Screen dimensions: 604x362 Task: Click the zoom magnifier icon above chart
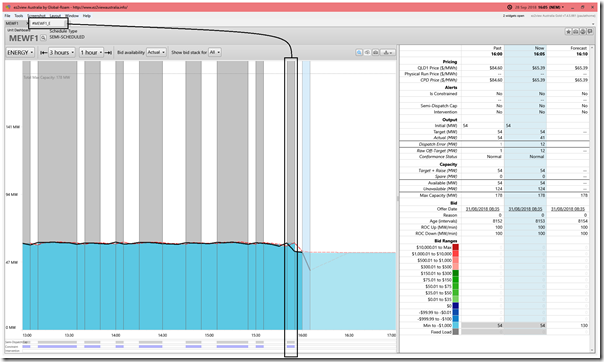pyautogui.click(x=359, y=52)
